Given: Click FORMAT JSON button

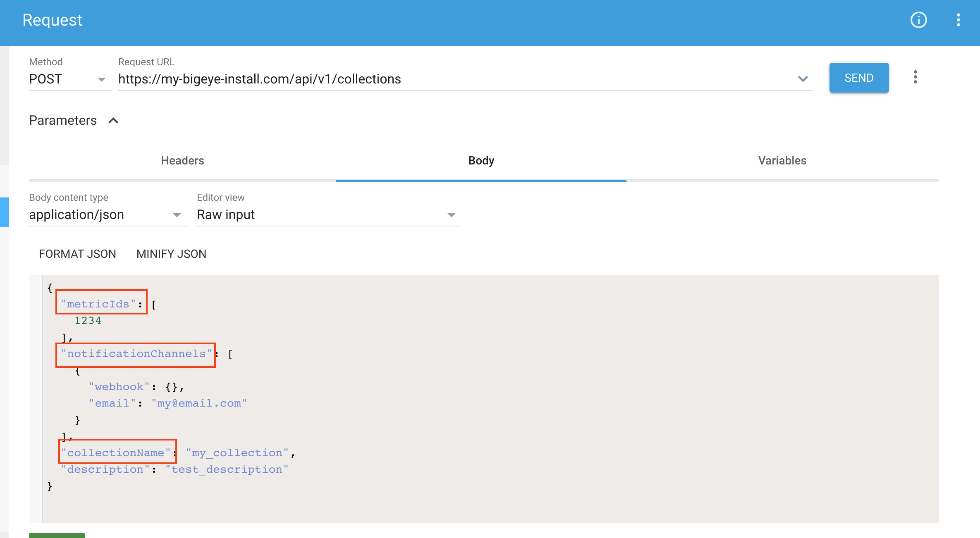Looking at the screenshot, I should pos(77,254).
